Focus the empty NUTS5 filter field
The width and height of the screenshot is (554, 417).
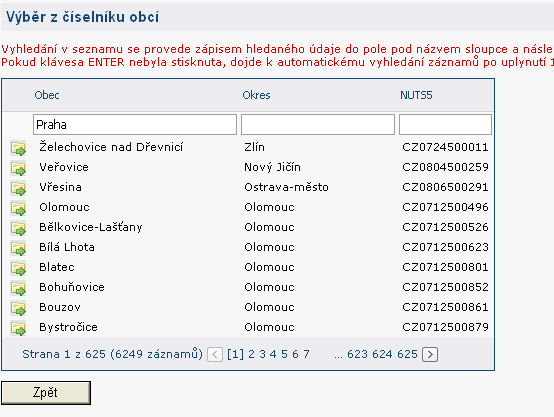click(x=445, y=124)
